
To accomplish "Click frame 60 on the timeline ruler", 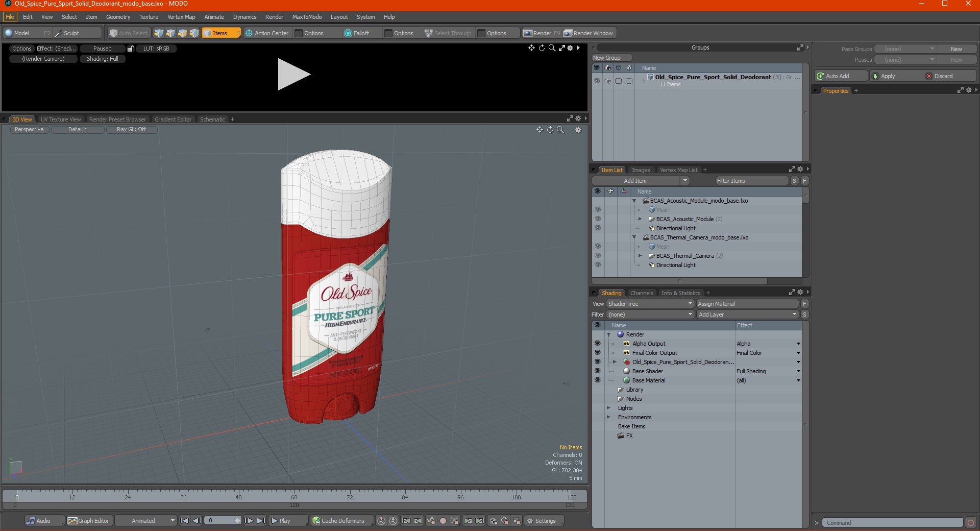I will coord(294,497).
